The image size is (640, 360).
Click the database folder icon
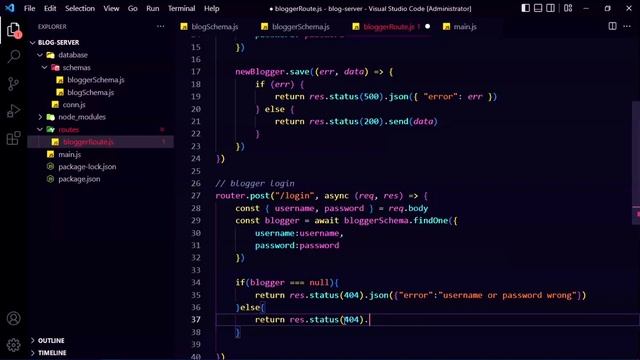[x=51, y=55]
